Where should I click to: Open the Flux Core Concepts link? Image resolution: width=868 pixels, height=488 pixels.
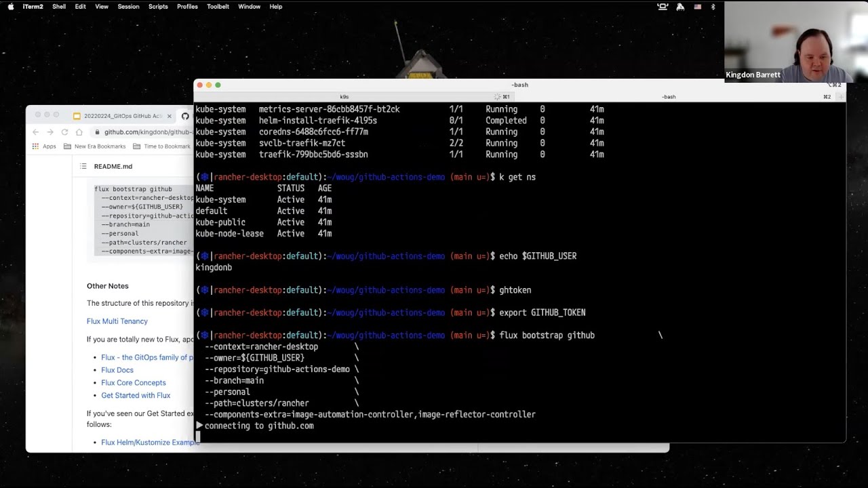click(x=134, y=383)
